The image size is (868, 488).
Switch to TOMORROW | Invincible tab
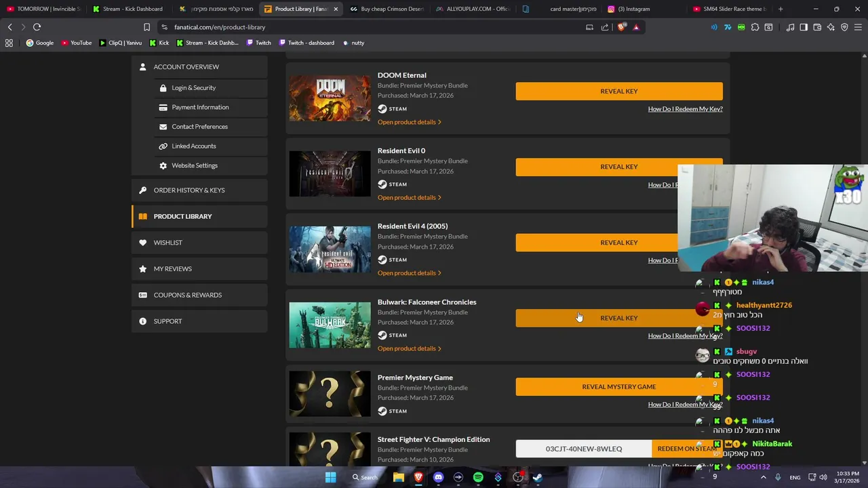tap(43, 9)
